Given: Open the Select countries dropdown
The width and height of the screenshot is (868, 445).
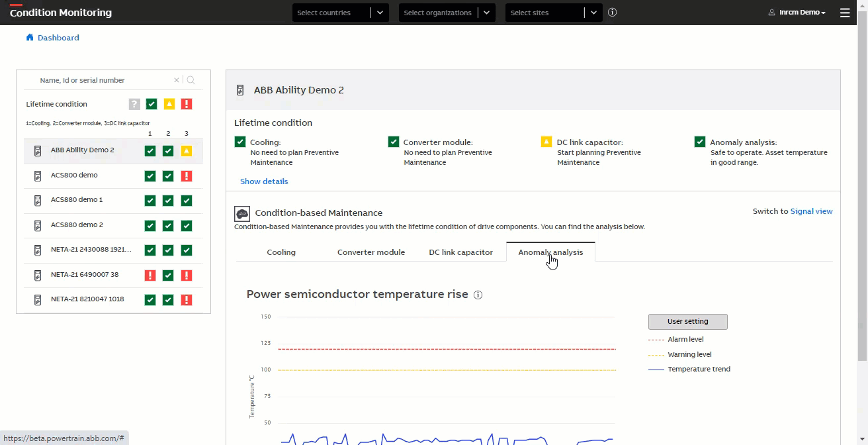Looking at the screenshot, I should [x=341, y=13].
